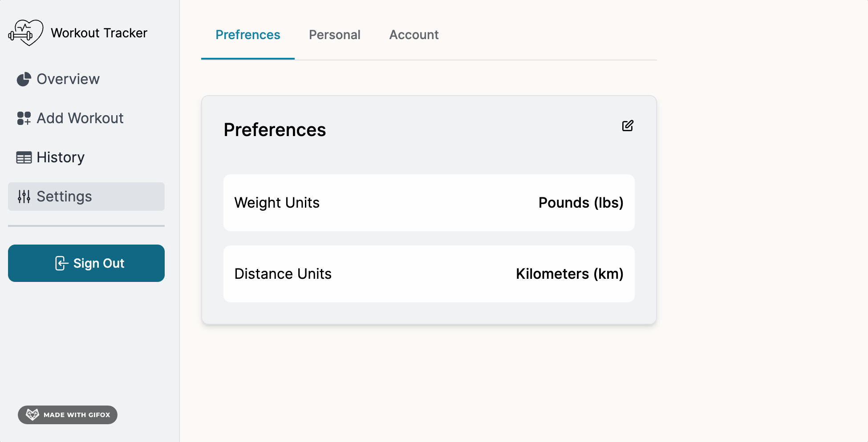868x442 pixels.
Task: Open the Personal tab
Action: (x=335, y=35)
